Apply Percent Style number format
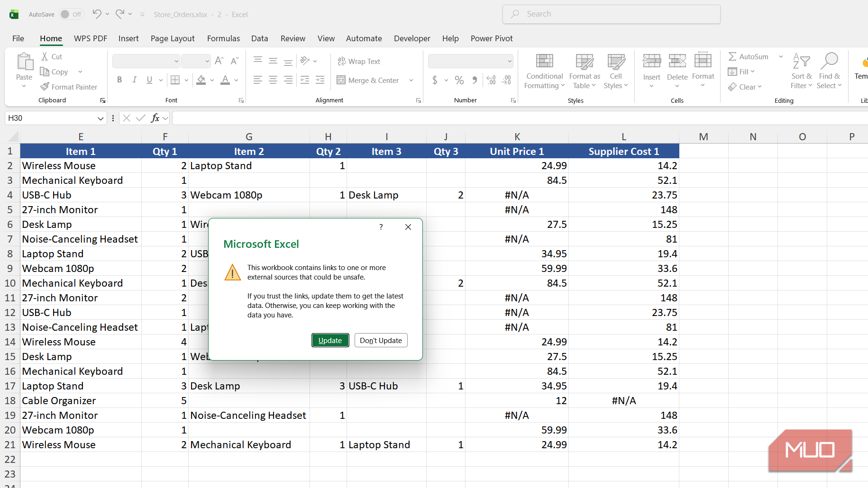The image size is (868, 488). (x=459, y=80)
